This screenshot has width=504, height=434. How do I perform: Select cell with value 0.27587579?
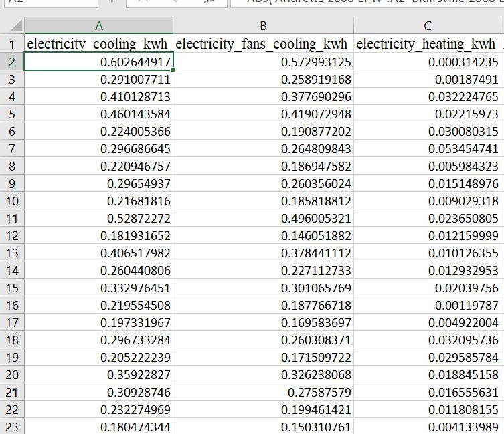click(263, 393)
